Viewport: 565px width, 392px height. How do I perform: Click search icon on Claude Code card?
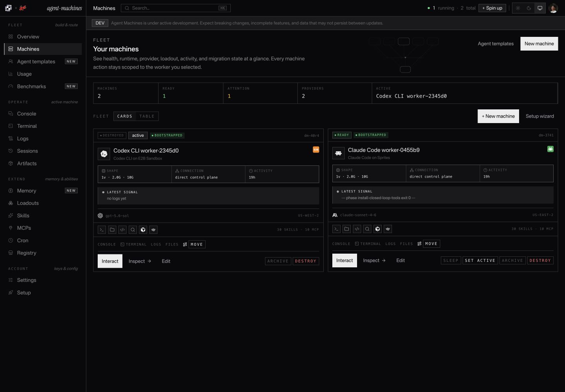(x=367, y=229)
